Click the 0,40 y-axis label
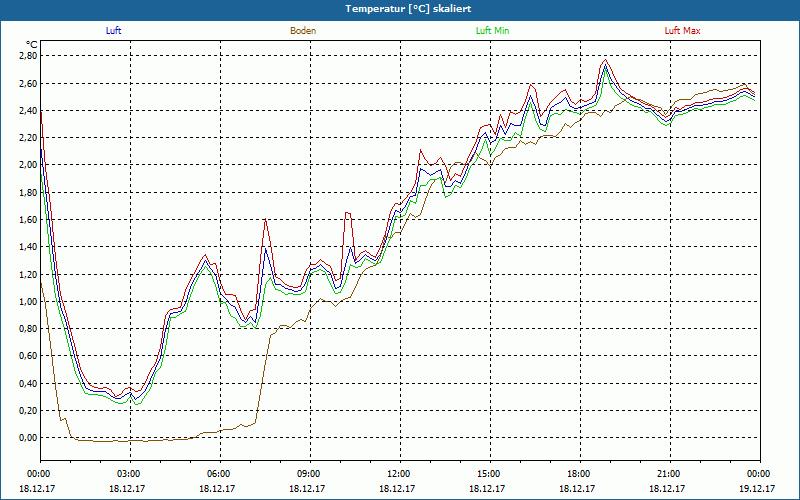This screenshot has width=800, height=500. pyautogui.click(x=28, y=383)
